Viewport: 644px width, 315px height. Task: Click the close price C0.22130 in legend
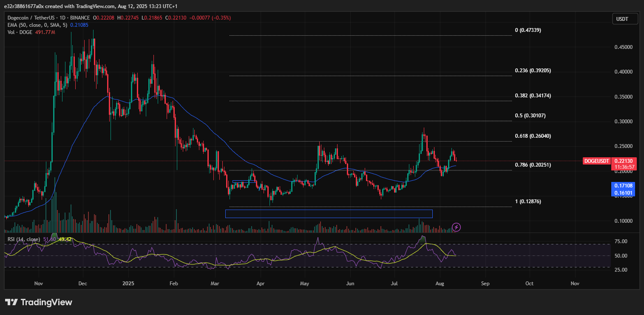tap(177, 18)
